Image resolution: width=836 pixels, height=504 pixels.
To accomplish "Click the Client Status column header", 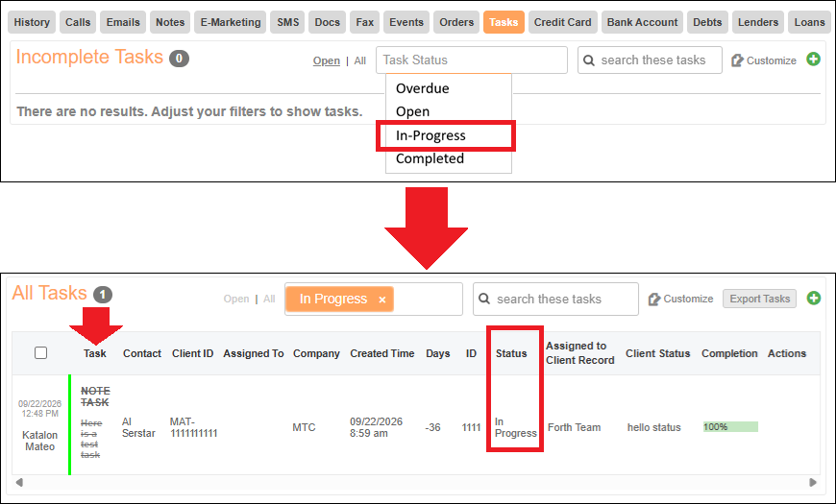I will click(x=658, y=353).
